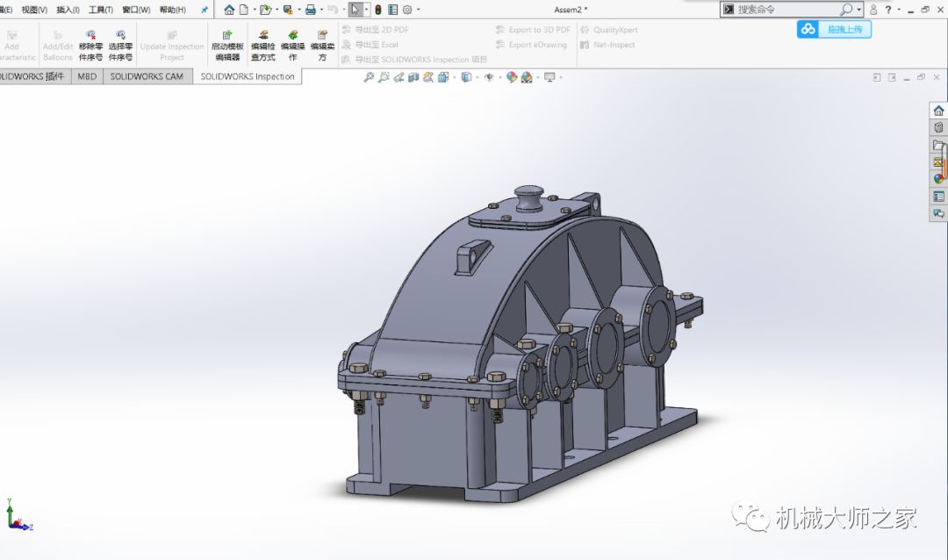Open the 工具(T) menu
948x560 pixels.
tap(101, 10)
